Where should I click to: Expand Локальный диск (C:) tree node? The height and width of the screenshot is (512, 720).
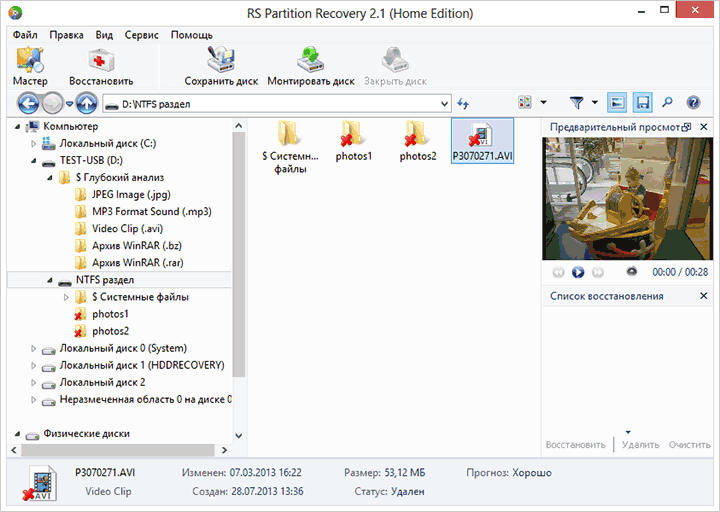pyautogui.click(x=34, y=144)
